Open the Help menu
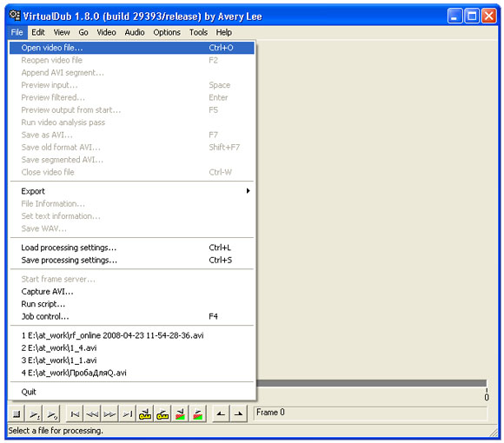 223,32
